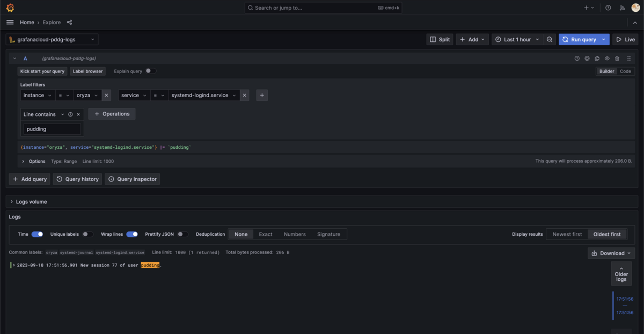Select Oldest first display order
The image size is (644, 334).
607,234
